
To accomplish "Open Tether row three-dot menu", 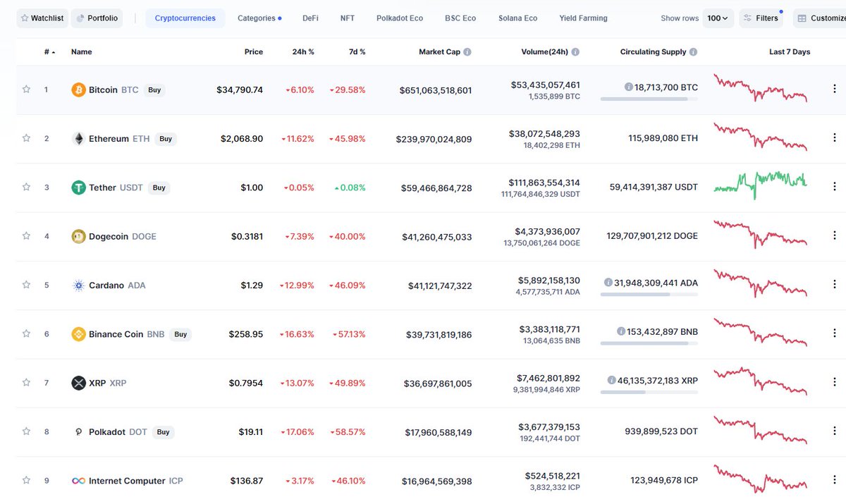I will pyautogui.click(x=835, y=188).
